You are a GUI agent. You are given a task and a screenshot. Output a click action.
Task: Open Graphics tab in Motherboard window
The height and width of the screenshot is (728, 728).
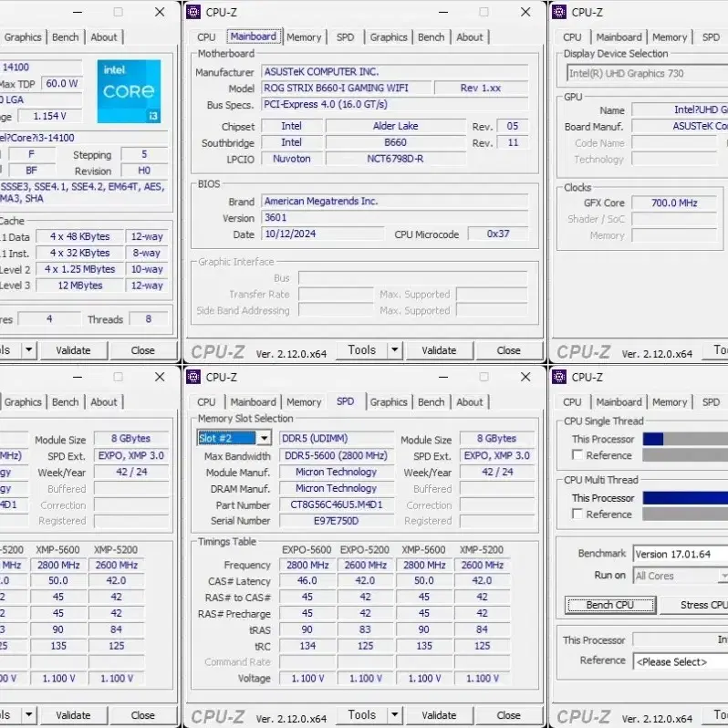[x=389, y=37]
